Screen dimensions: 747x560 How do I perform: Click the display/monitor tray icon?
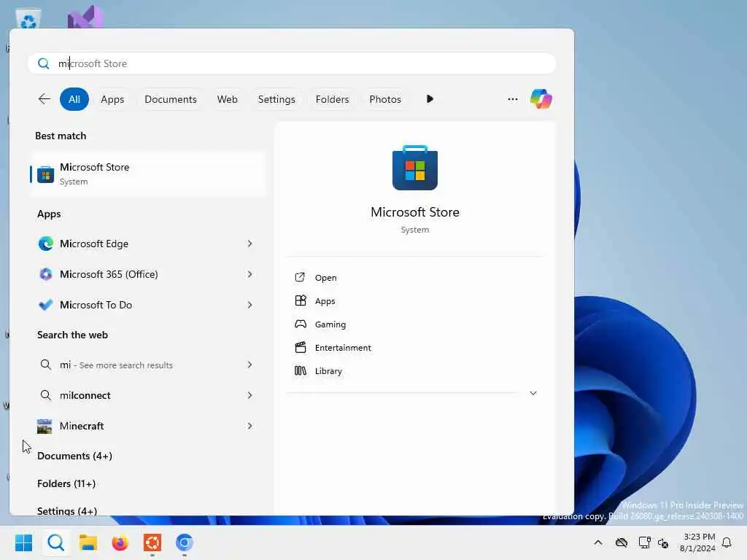645,542
